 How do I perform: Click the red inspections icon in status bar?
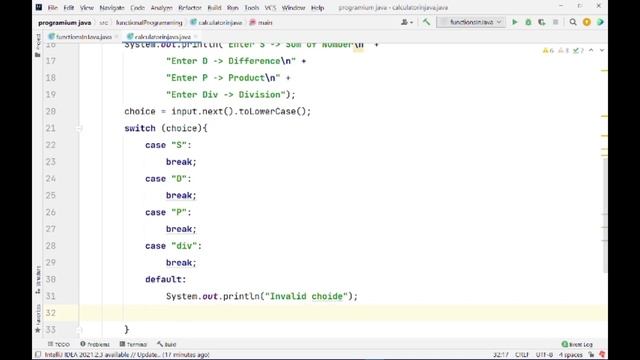[x=602, y=355]
